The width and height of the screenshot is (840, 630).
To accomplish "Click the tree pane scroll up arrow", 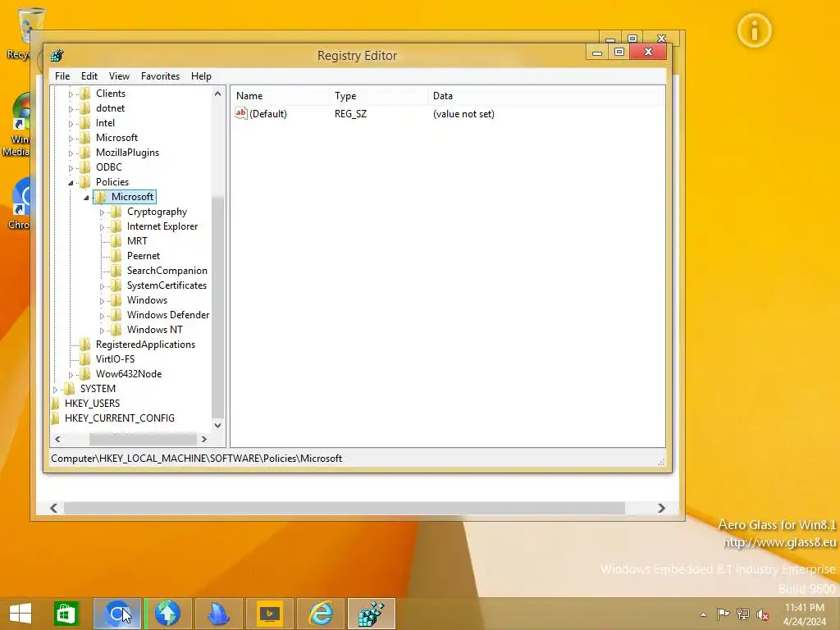I will click(217, 94).
